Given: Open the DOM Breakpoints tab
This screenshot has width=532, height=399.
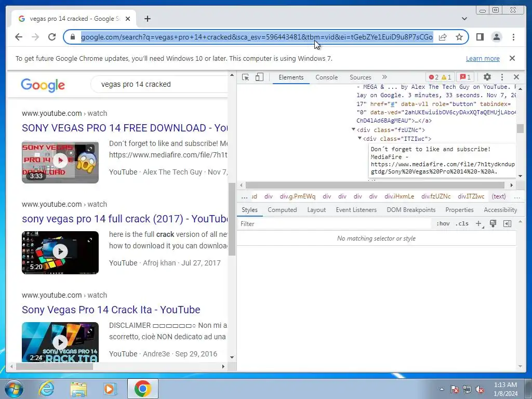Looking at the screenshot, I should (x=411, y=210).
